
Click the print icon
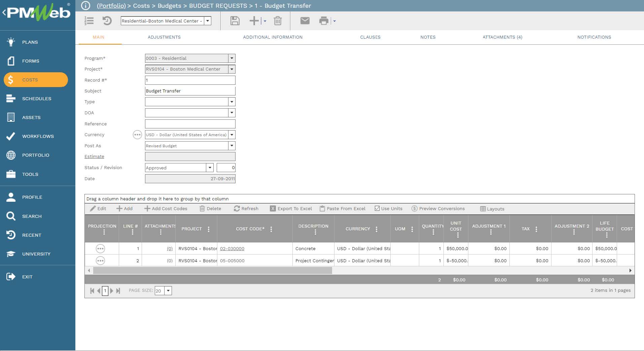click(323, 21)
